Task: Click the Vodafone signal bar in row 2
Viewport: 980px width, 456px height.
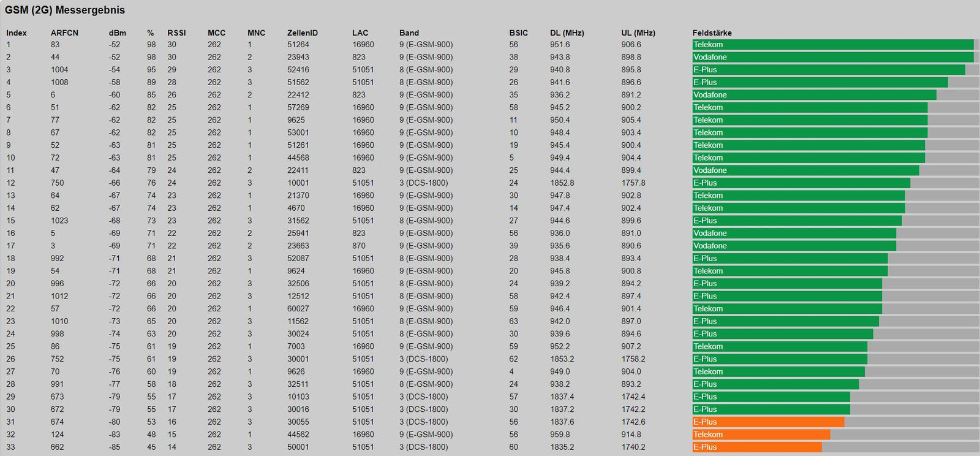Action: [832, 58]
